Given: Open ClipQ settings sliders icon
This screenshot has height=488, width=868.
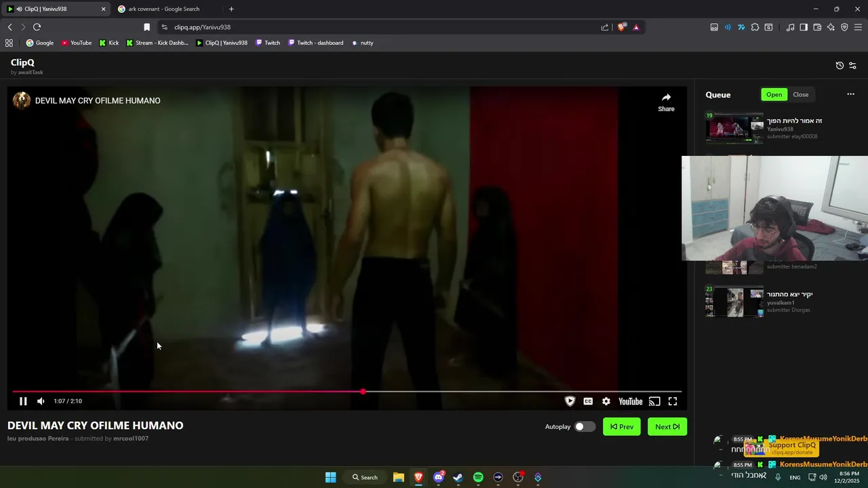Looking at the screenshot, I should click(852, 66).
